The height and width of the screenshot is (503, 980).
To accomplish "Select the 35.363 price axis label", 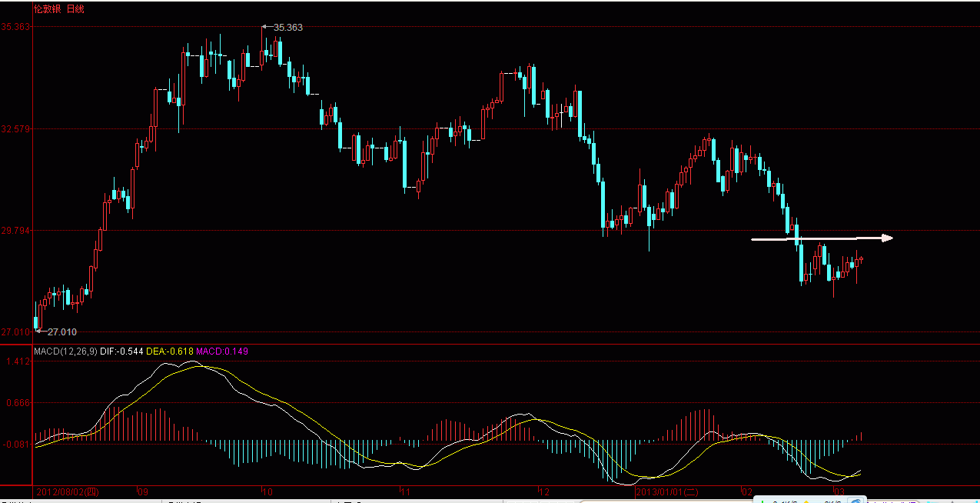I will point(15,26).
